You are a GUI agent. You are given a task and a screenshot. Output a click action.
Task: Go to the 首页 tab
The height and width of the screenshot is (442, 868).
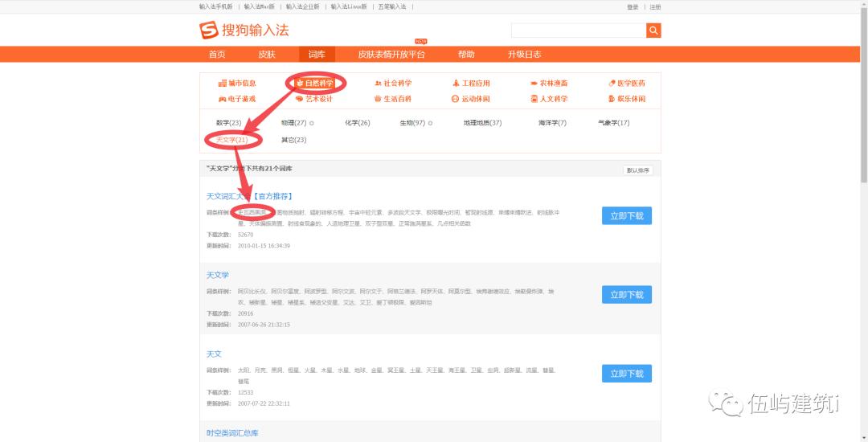pyautogui.click(x=217, y=54)
